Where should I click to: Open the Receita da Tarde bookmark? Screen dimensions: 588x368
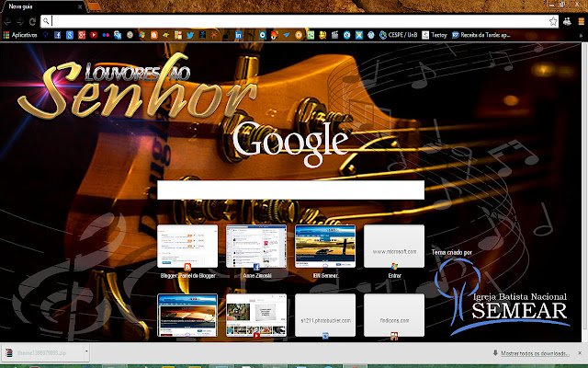click(x=481, y=35)
